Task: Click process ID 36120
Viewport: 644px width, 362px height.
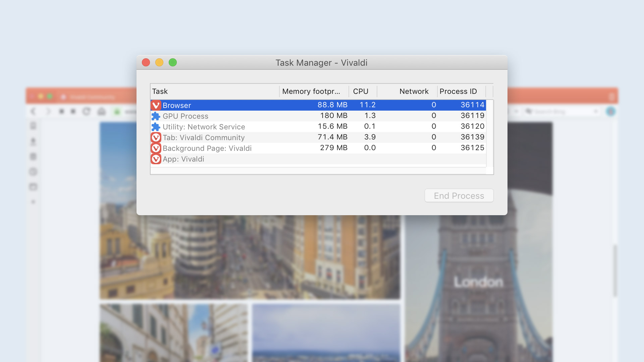Action: (472, 126)
